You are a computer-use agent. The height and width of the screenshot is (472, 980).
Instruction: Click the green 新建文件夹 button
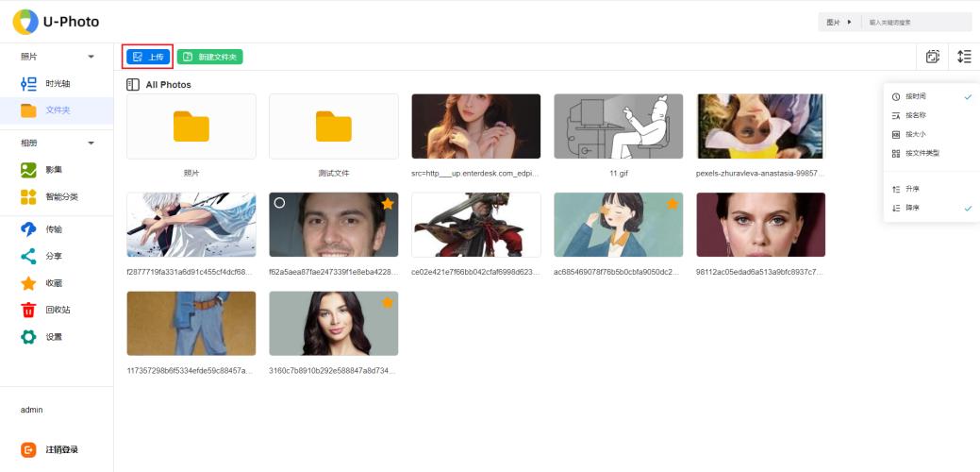tap(209, 57)
